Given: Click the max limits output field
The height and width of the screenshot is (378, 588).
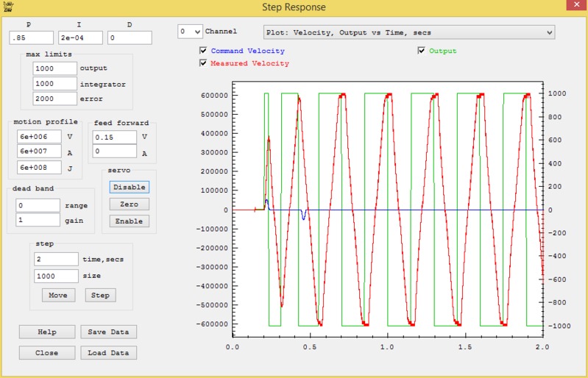Looking at the screenshot, I should click(x=54, y=68).
